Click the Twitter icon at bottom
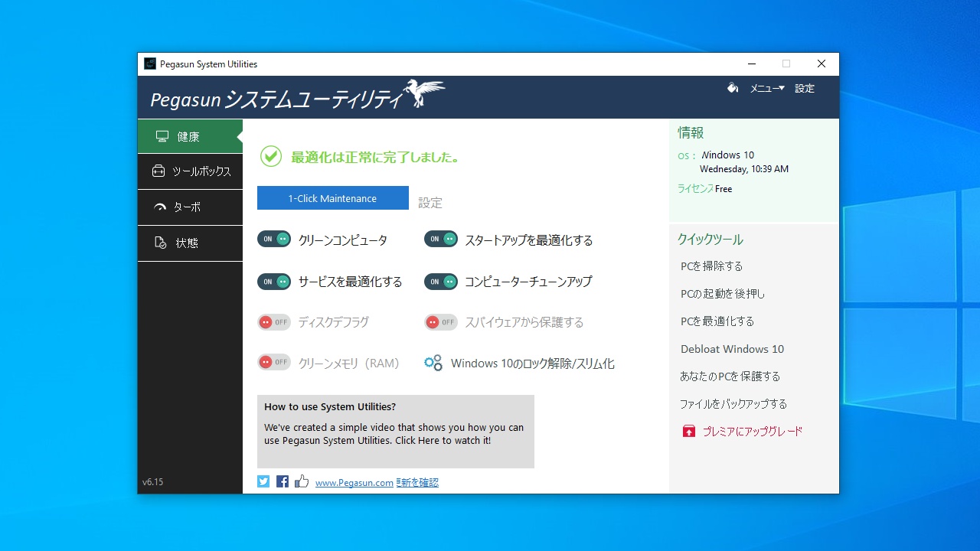980x551 pixels. coord(263,481)
